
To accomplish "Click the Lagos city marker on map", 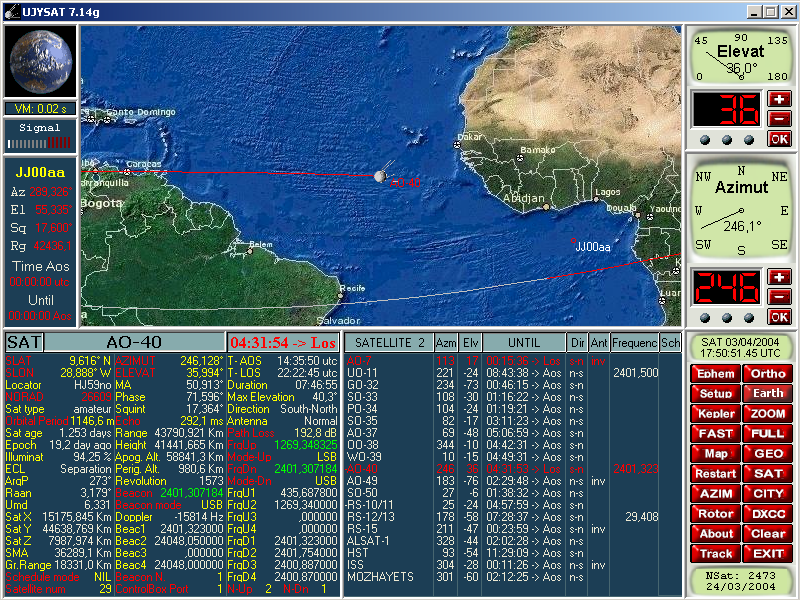I will (595, 199).
